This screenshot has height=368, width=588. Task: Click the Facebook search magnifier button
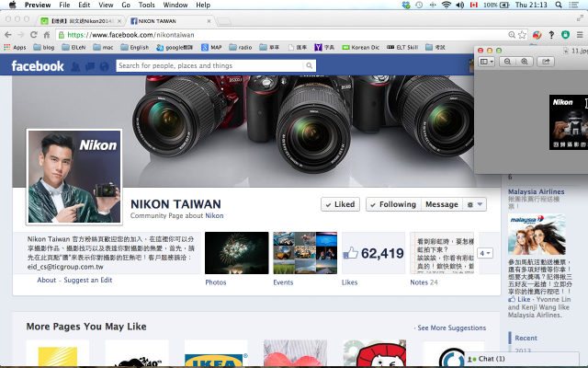point(309,65)
